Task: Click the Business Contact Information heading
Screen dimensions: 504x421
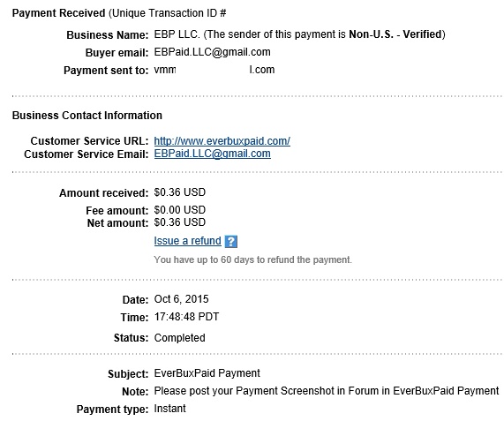Action: pyautogui.click(x=87, y=116)
